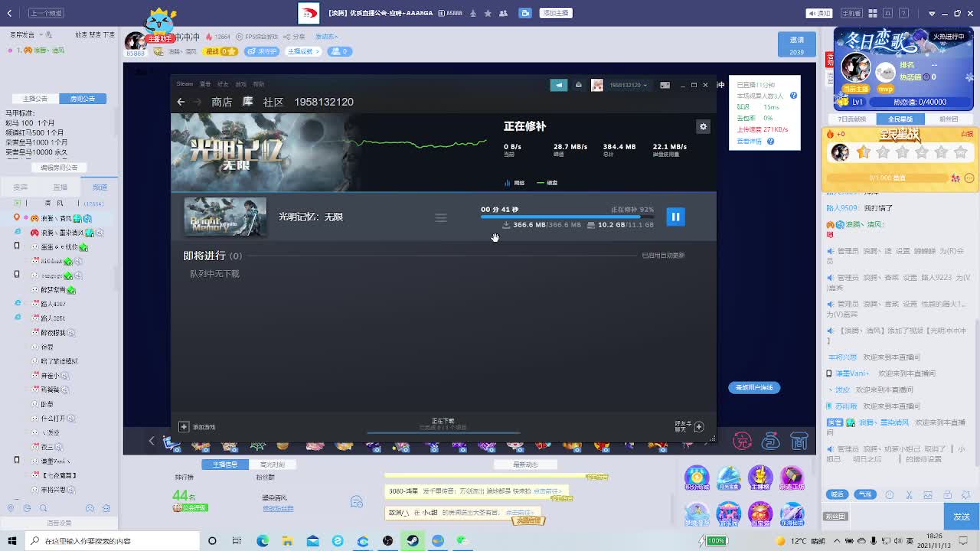The image size is (980, 551).
Task: Open WeChat from the taskbar
Action: pyautogui.click(x=462, y=541)
